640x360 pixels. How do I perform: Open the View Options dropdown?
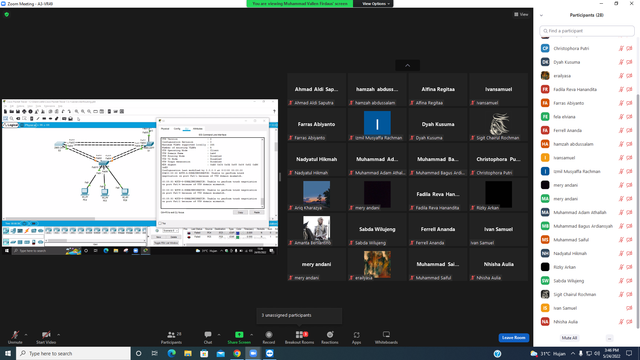[x=376, y=4]
